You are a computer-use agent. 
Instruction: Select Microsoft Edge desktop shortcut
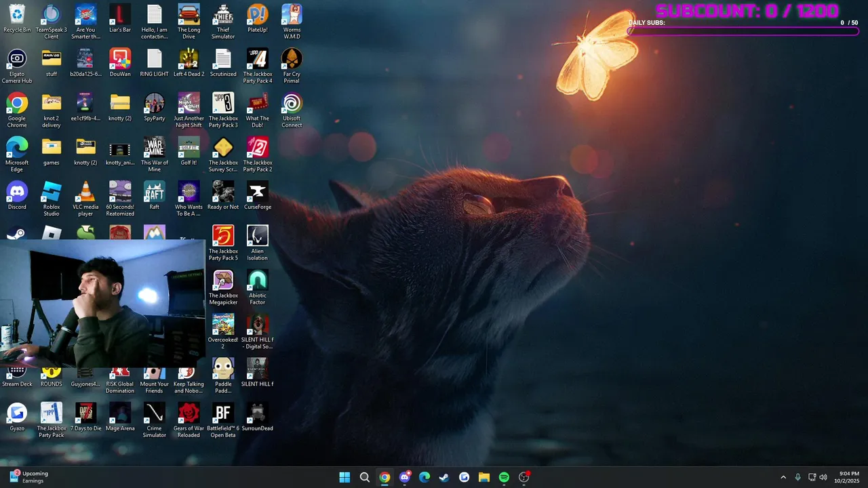click(x=17, y=155)
